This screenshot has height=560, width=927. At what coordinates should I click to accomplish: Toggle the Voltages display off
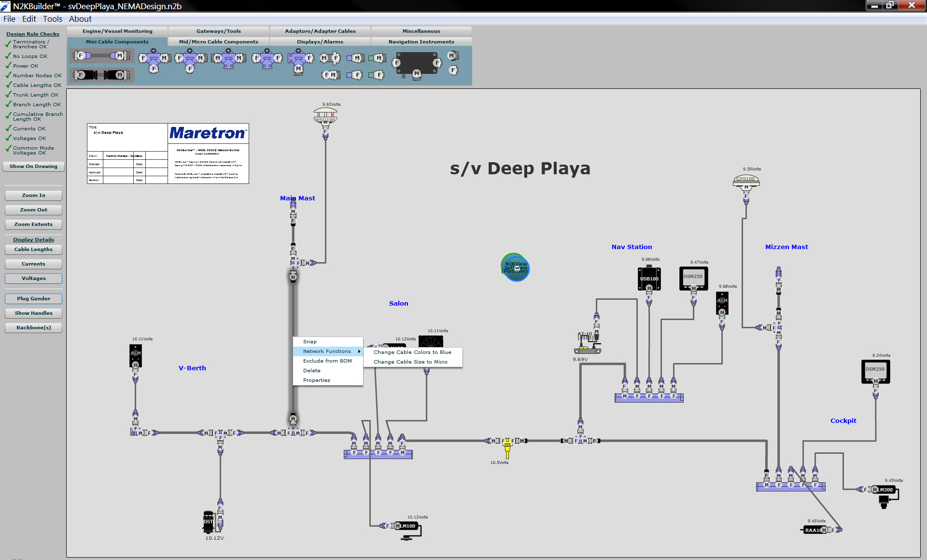[33, 279]
